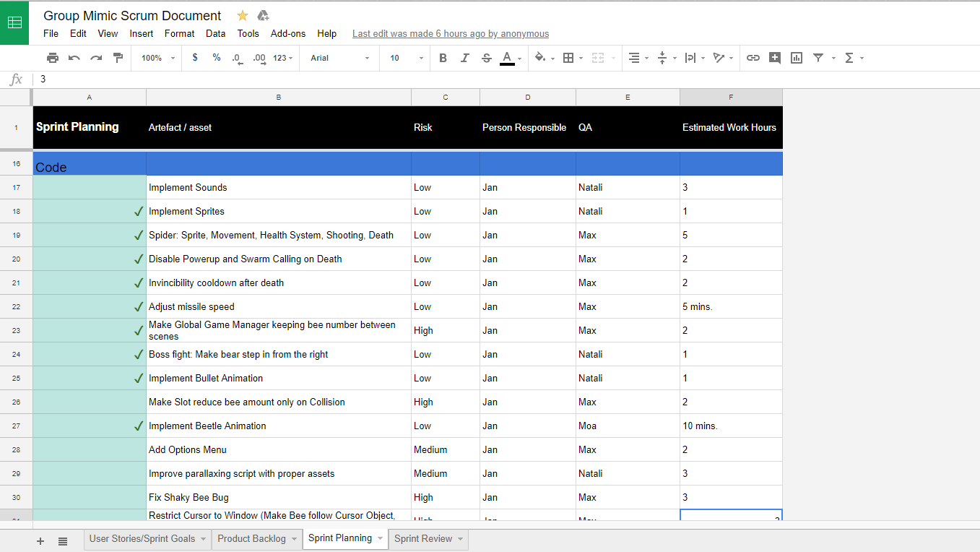Select the 5 mins. cell
The height and width of the screenshot is (552, 980).
[731, 306]
